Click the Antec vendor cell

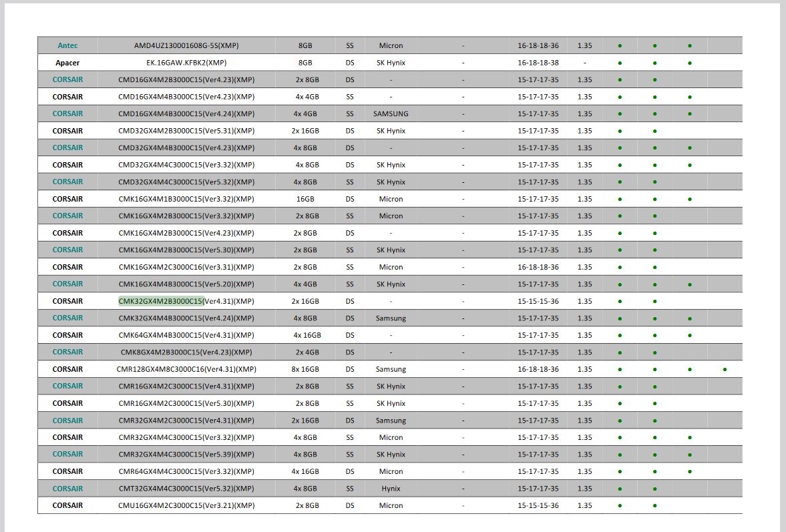(67, 45)
